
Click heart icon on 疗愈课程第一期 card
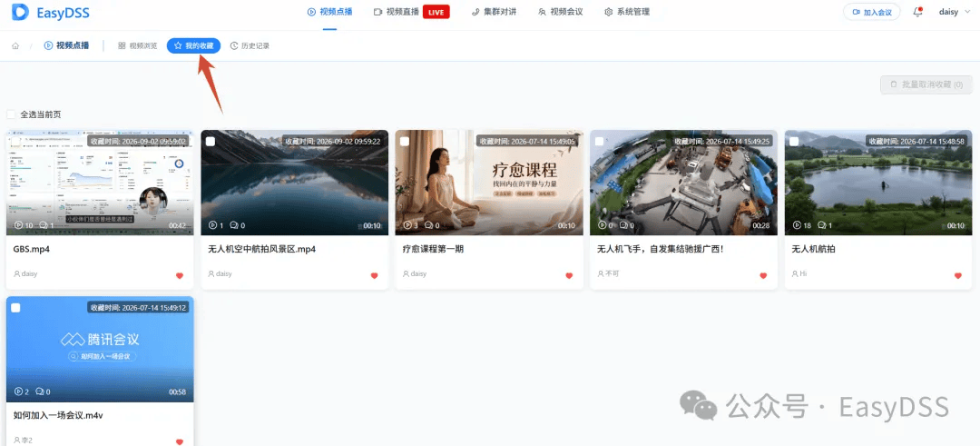pyautogui.click(x=569, y=275)
